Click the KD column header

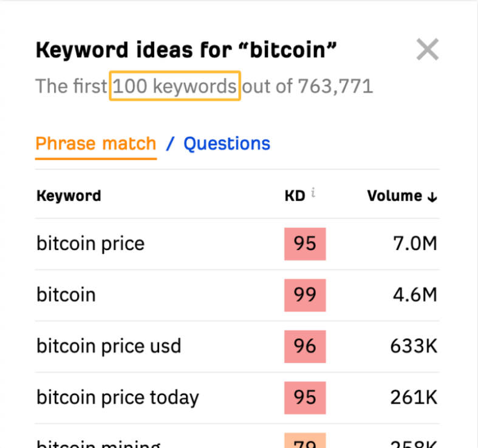pyautogui.click(x=295, y=196)
